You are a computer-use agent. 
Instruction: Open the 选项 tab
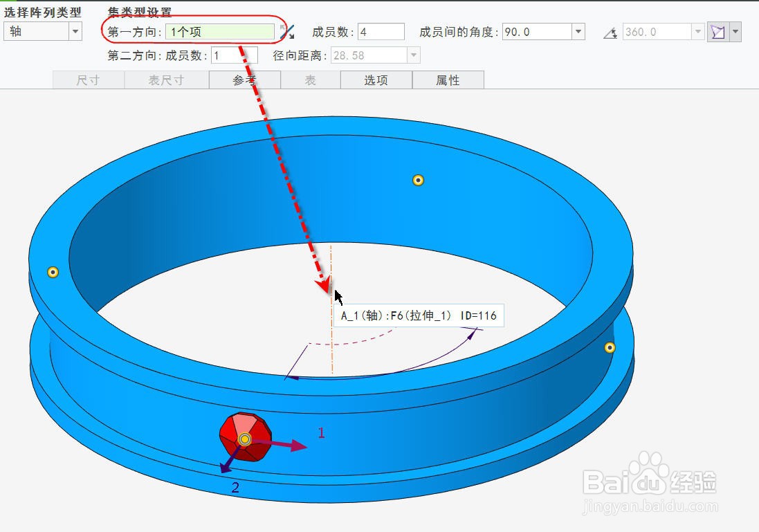coord(376,80)
